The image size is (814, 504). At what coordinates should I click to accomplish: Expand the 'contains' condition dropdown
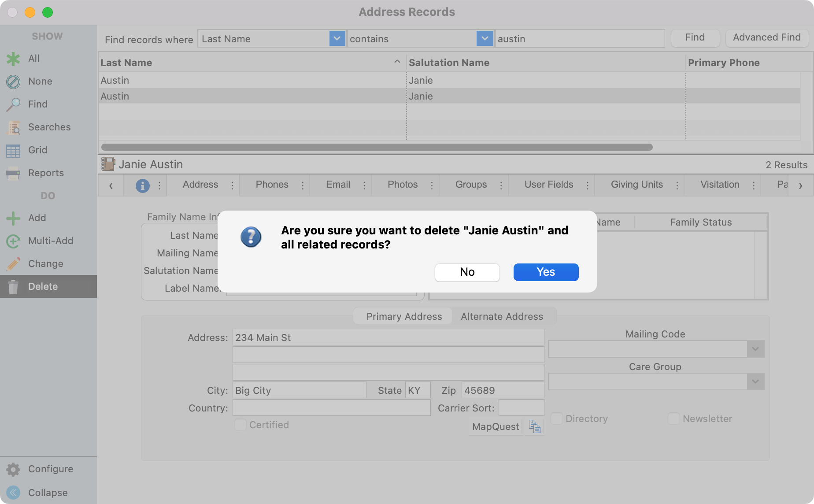pos(485,39)
